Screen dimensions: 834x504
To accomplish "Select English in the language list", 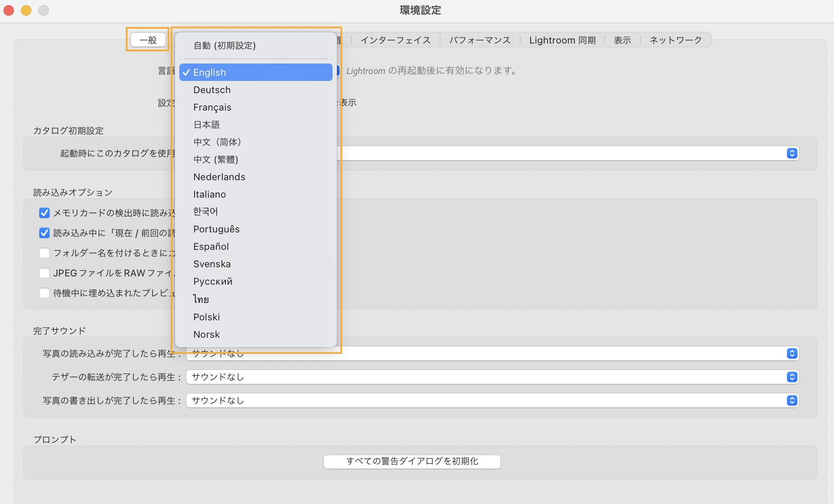I will [256, 72].
